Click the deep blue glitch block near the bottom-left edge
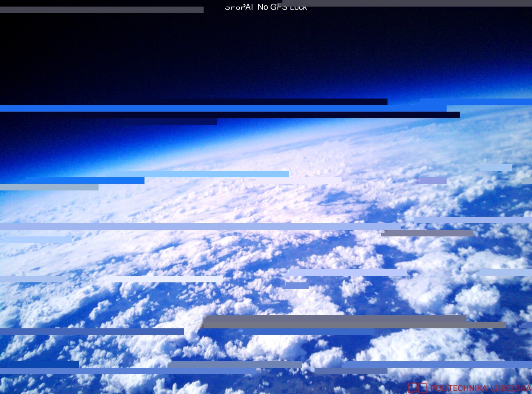This screenshot has height=394, width=532. [39, 364]
